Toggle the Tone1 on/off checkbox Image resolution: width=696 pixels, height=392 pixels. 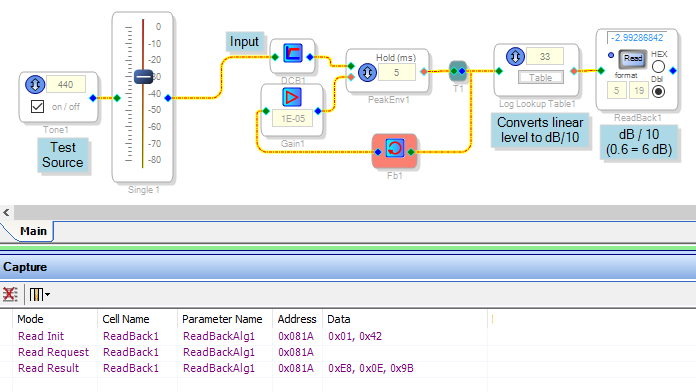(x=37, y=107)
